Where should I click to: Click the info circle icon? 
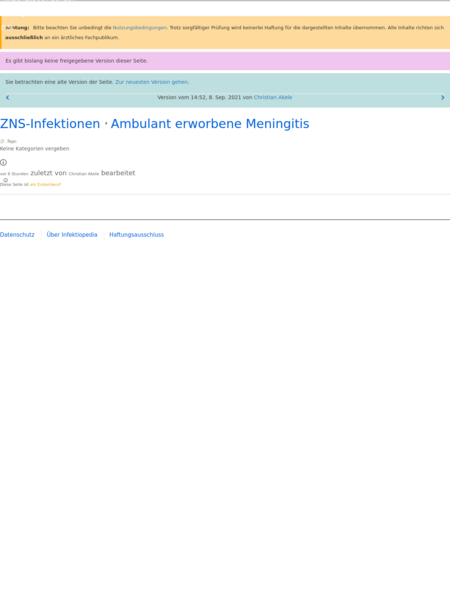(3, 163)
